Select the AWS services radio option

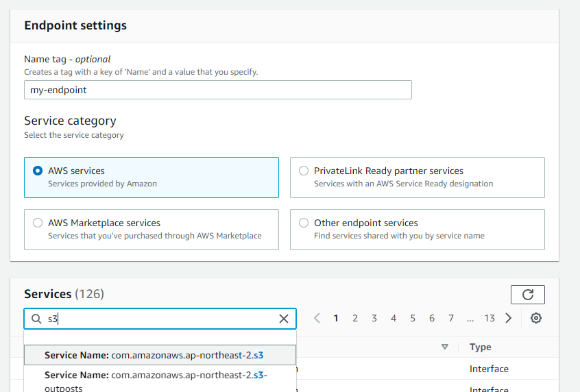[x=38, y=171]
